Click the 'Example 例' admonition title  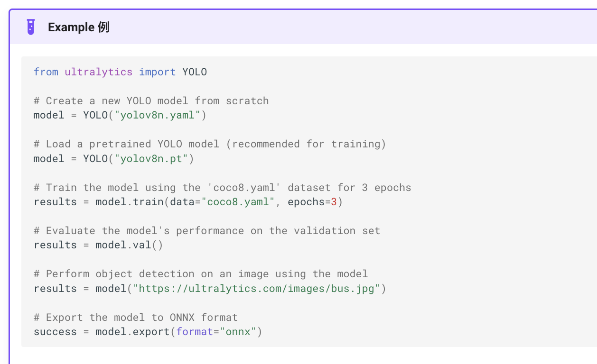point(78,27)
